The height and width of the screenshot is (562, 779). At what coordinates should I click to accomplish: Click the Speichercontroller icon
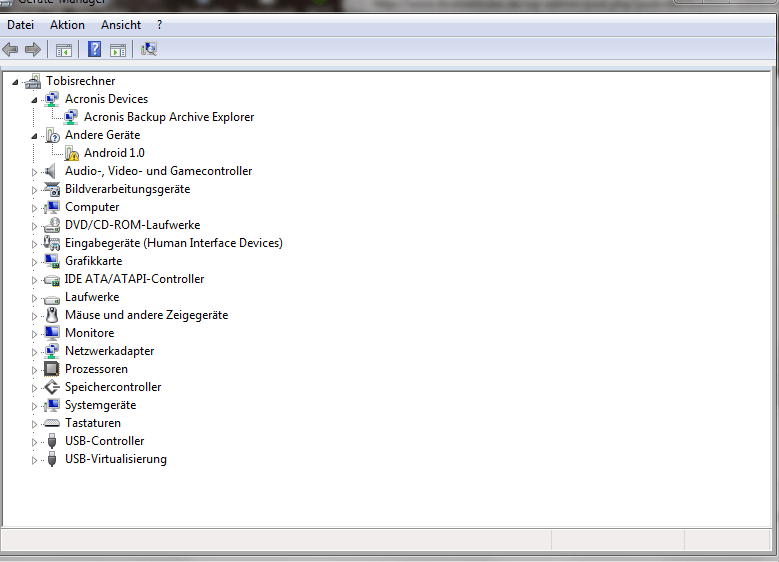[52, 387]
